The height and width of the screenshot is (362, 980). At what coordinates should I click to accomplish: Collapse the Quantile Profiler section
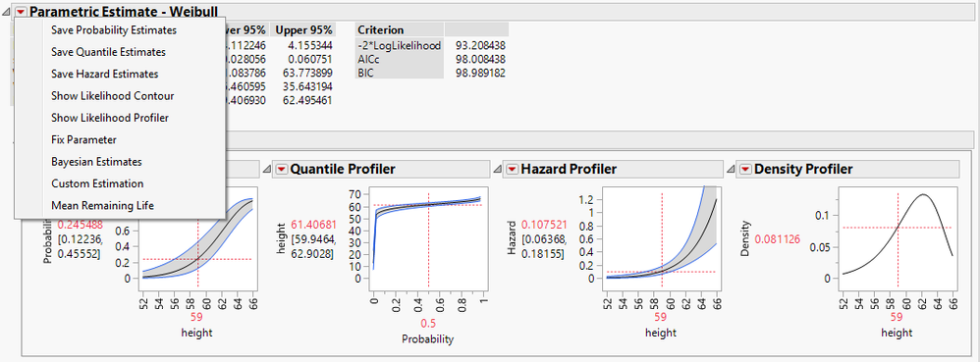pos(267,169)
